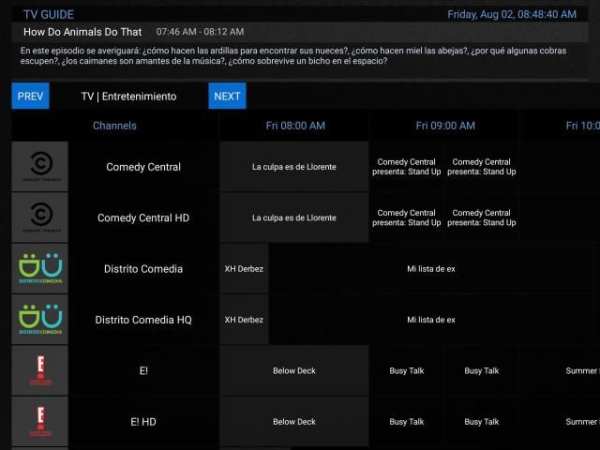Select the E! HD channel logo

40,421
